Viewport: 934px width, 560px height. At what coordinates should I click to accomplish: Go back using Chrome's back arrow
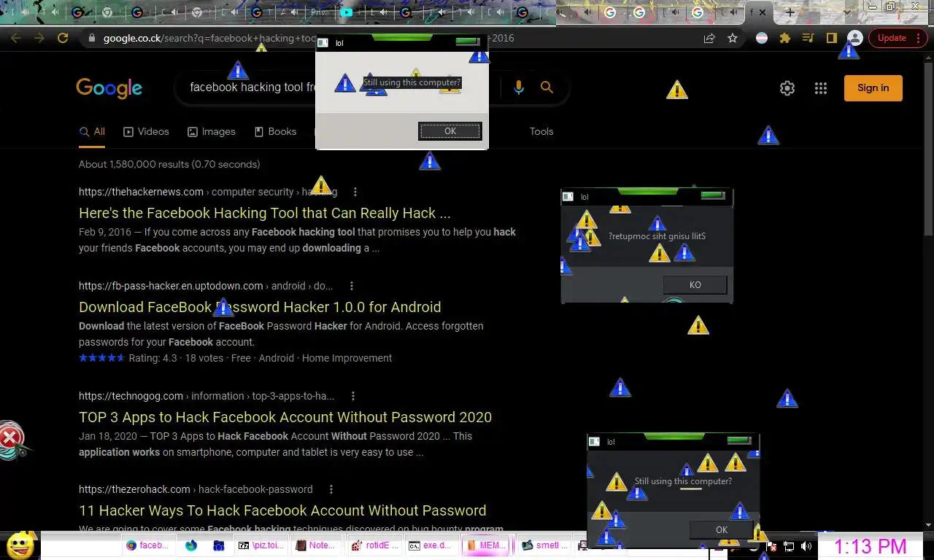pyautogui.click(x=16, y=38)
